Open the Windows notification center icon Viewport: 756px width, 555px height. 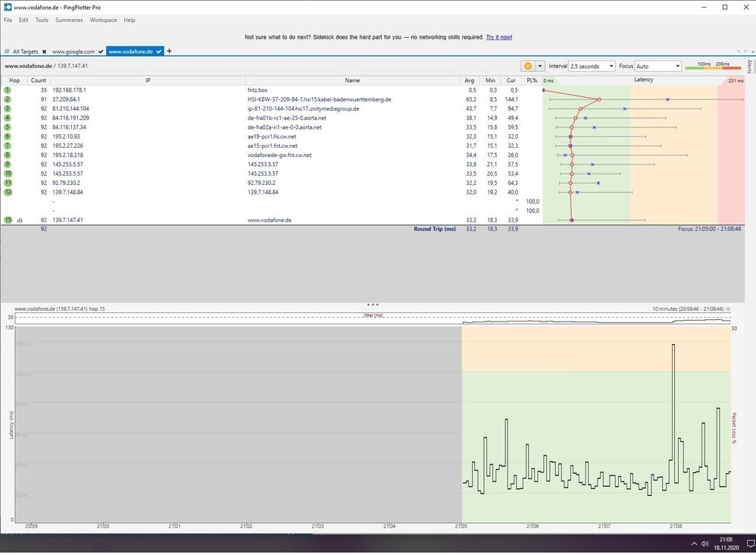(750, 544)
